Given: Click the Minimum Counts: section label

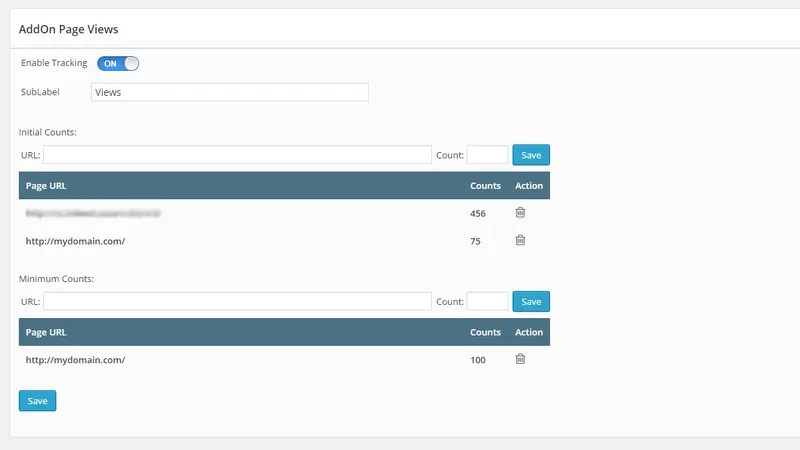Looking at the screenshot, I should (x=56, y=279).
